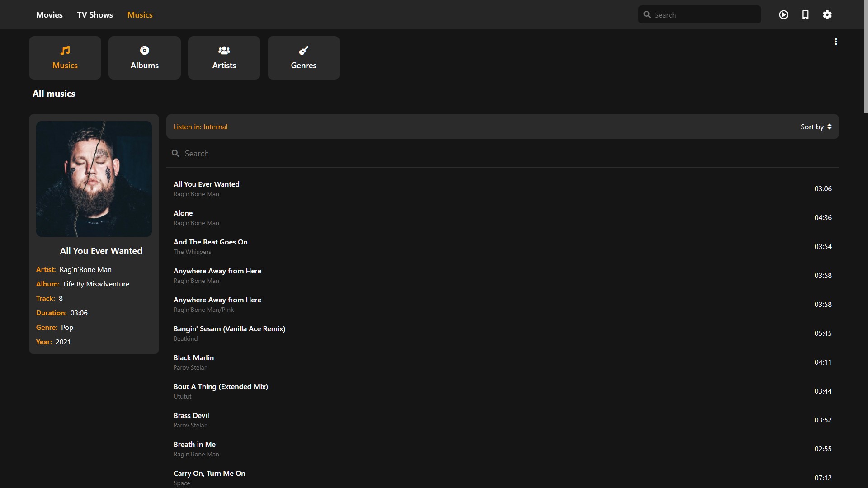Screen dimensions: 868x488
Task: Click the play circle icon in header
Action: [x=783, y=15]
